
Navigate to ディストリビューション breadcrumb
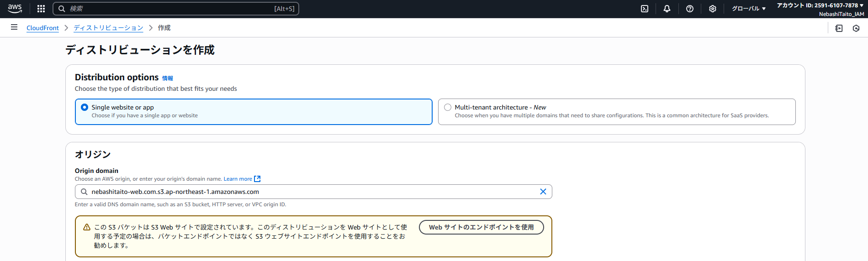tap(108, 28)
